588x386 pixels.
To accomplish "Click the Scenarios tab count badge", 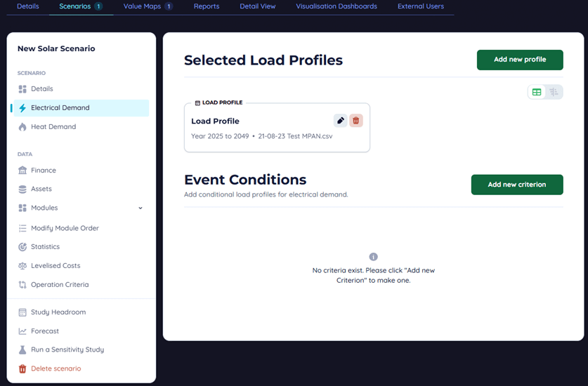I will (x=98, y=6).
